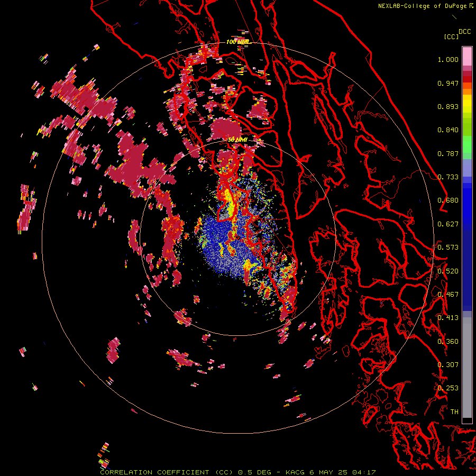476x476 pixels.
Task: Click the 0.573 scale label
Action: point(448,248)
